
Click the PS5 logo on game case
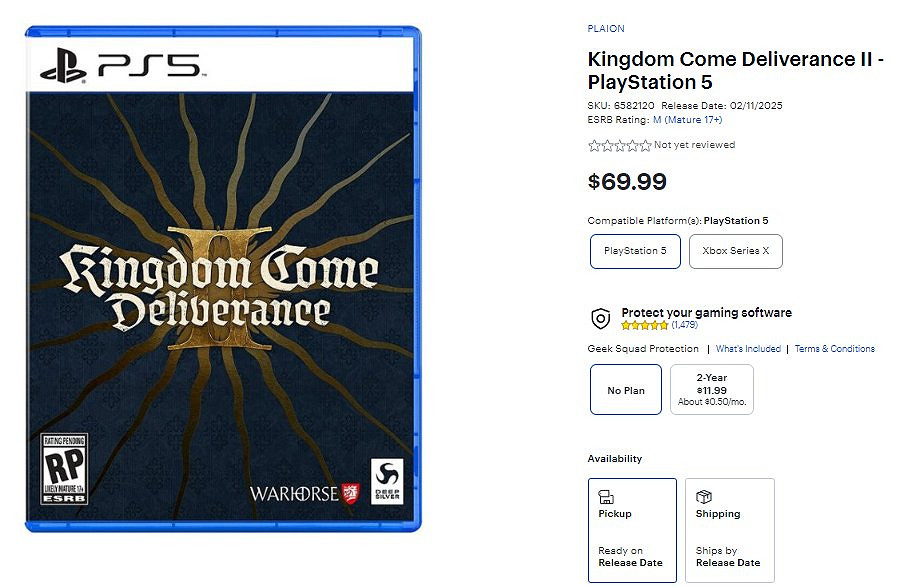(x=120, y=67)
